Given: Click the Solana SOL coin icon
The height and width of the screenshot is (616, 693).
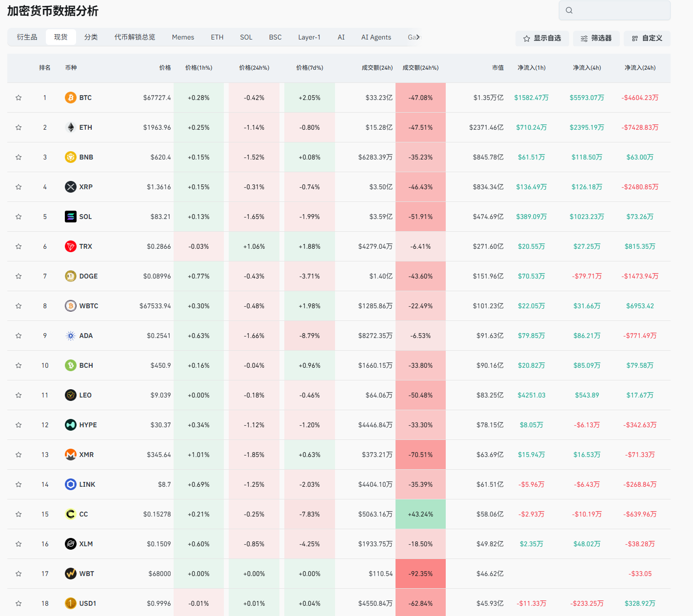Looking at the screenshot, I should click(71, 217).
